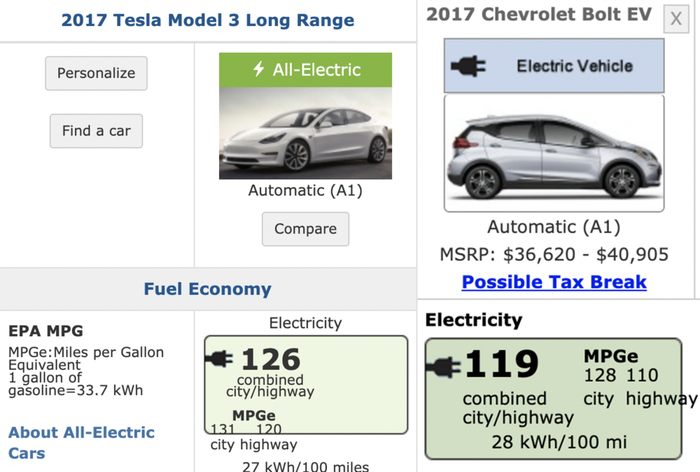Click the Bolt 119 MPGe fuel economy box

(x=560, y=398)
